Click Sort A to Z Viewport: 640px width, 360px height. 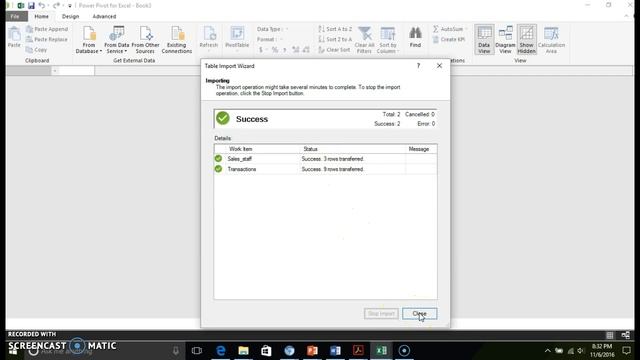point(335,29)
